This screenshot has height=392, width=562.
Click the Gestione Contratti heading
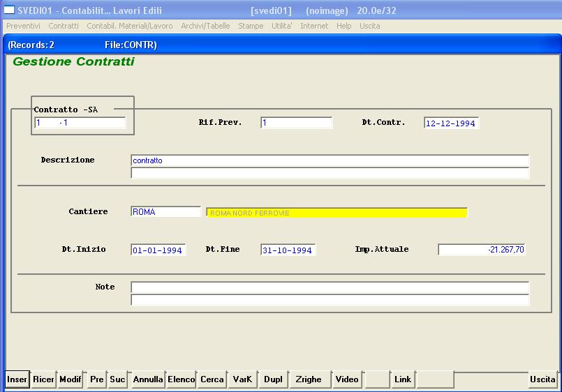point(73,61)
